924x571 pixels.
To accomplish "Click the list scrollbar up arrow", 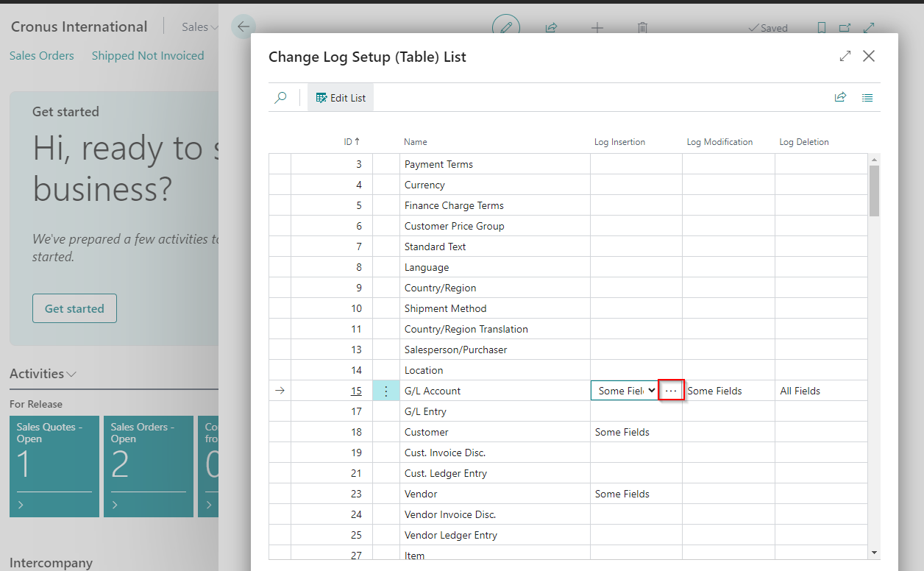I will 874,160.
